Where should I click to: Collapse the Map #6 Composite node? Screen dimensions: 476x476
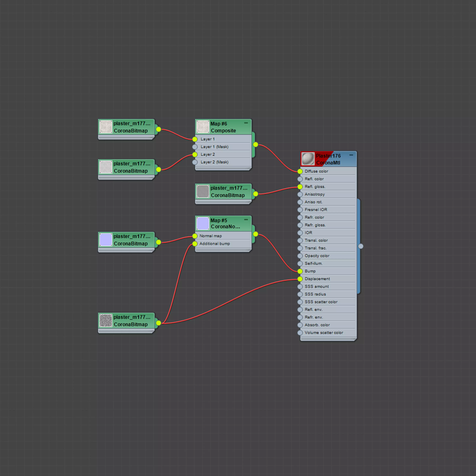[246, 123]
